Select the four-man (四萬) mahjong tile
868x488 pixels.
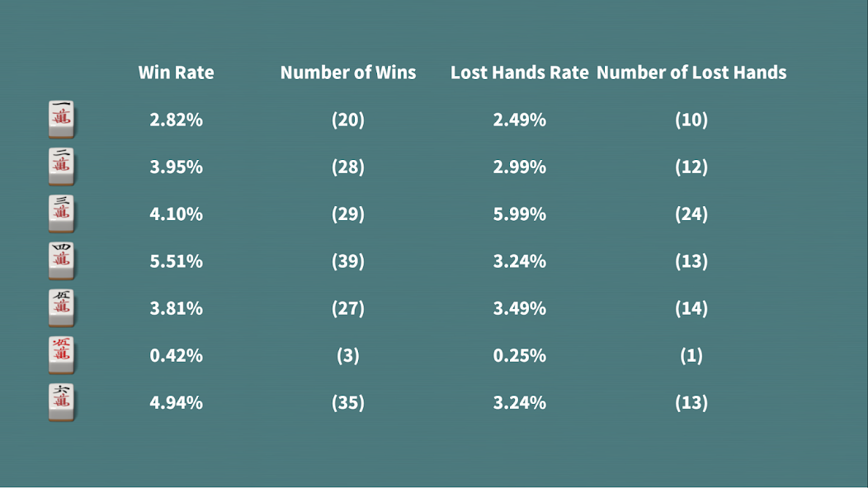coord(61,260)
